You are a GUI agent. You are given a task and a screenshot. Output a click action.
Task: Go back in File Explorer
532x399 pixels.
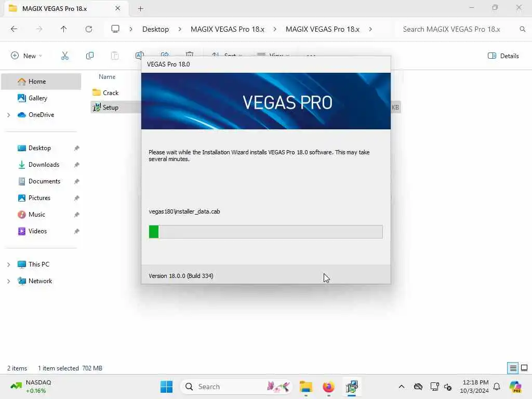click(14, 29)
